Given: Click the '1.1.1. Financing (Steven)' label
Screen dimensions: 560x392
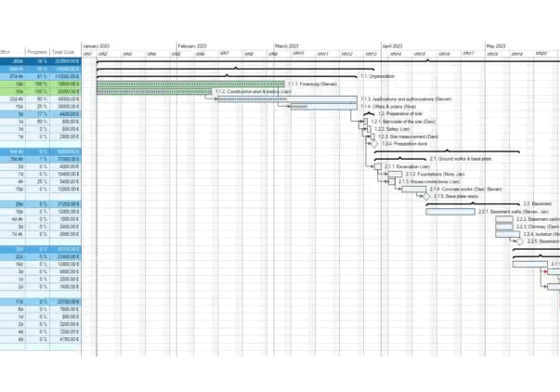Looking at the screenshot, I should coord(312,84).
